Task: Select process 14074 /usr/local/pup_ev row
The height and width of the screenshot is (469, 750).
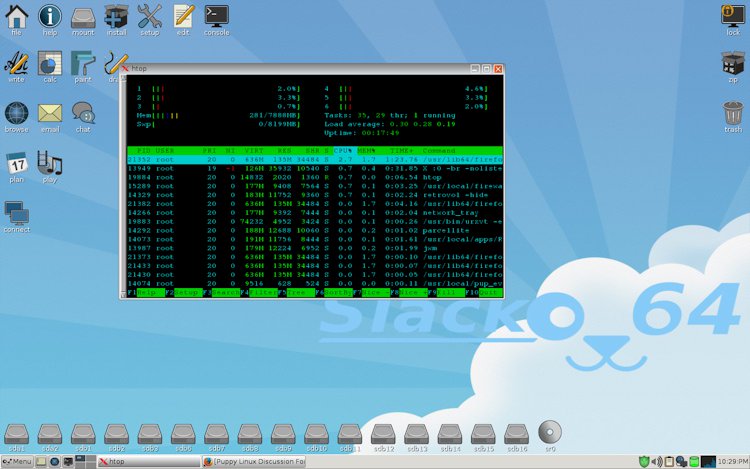Action: pos(315,284)
